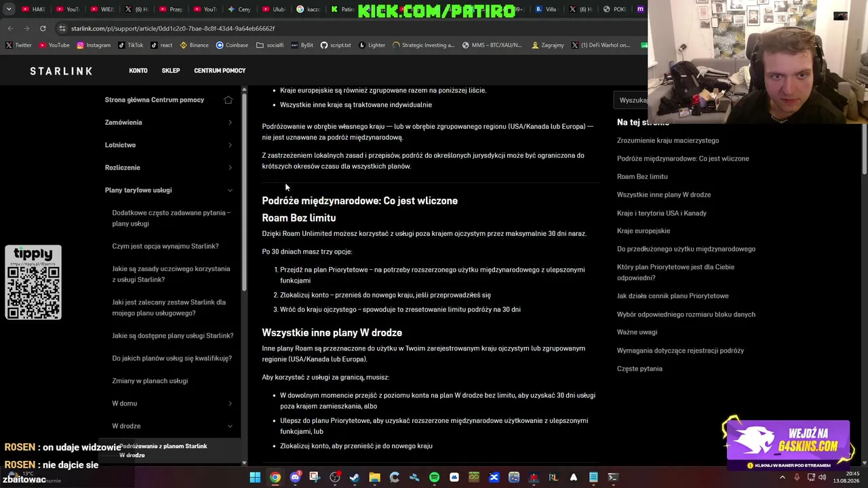Open the script.txt GitHub bookmark
868x488 pixels.
[336, 45]
